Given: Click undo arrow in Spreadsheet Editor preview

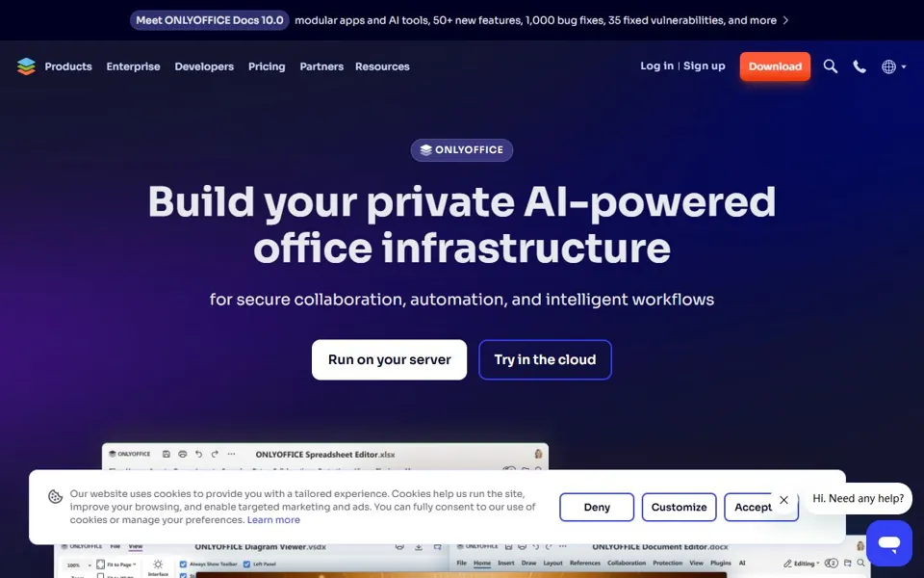Looking at the screenshot, I should click(x=198, y=454).
